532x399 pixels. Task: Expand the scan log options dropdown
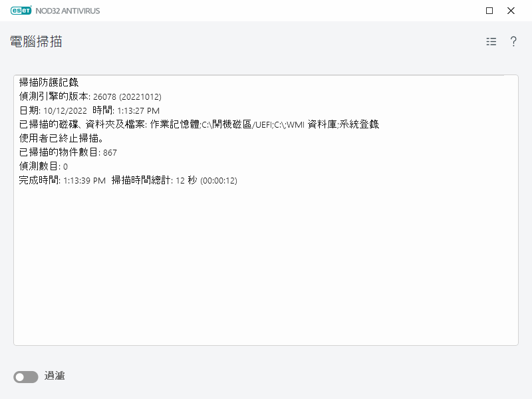pos(491,41)
